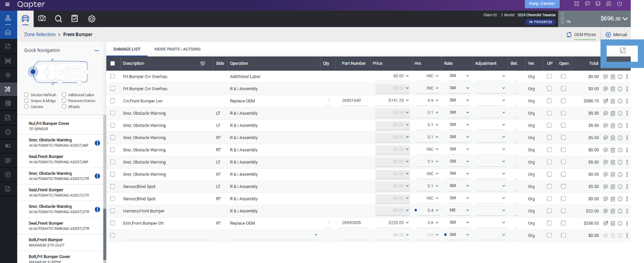Open Rate dropdown for Harness,Front Bumper row

click(x=467, y=210)
